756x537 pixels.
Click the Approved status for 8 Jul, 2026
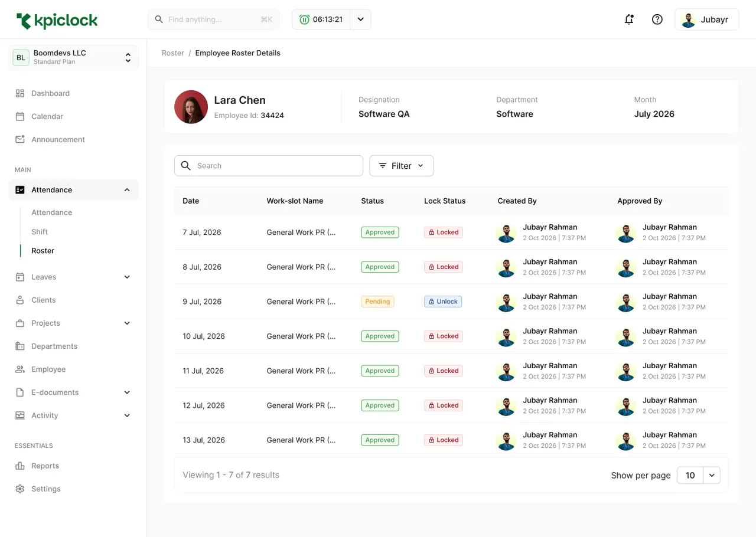click(x=380, y=267)
